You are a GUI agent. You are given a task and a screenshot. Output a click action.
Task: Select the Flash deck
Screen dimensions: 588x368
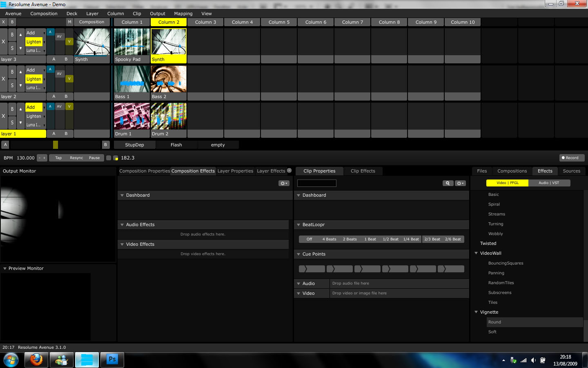(x=176, y=145)
